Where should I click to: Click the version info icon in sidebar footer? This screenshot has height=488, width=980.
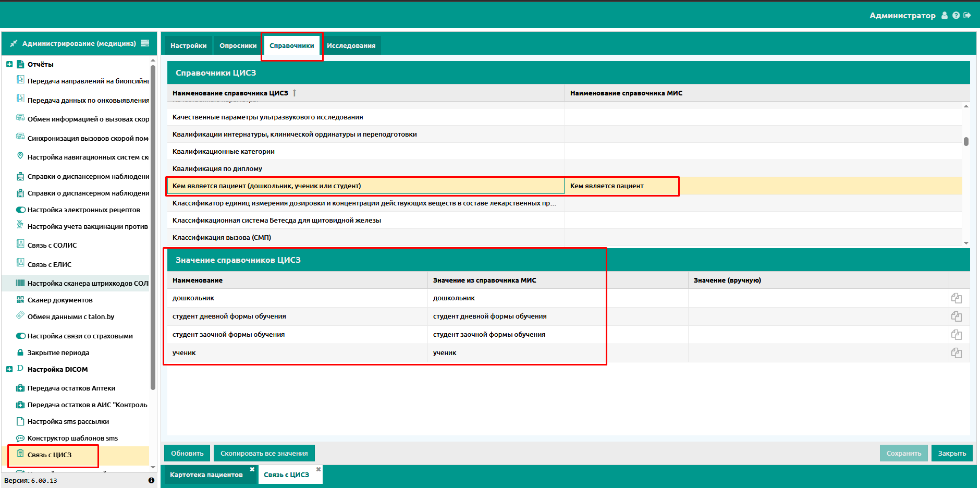click(x=151, y=480)
